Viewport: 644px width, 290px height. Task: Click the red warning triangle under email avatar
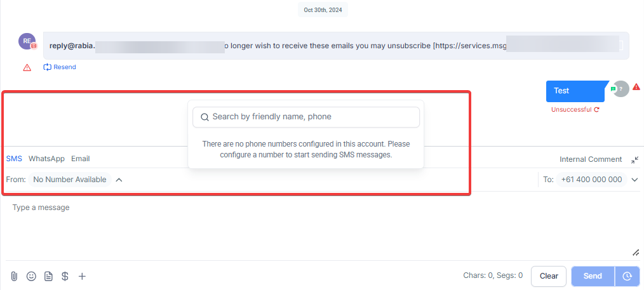point(27,68)
